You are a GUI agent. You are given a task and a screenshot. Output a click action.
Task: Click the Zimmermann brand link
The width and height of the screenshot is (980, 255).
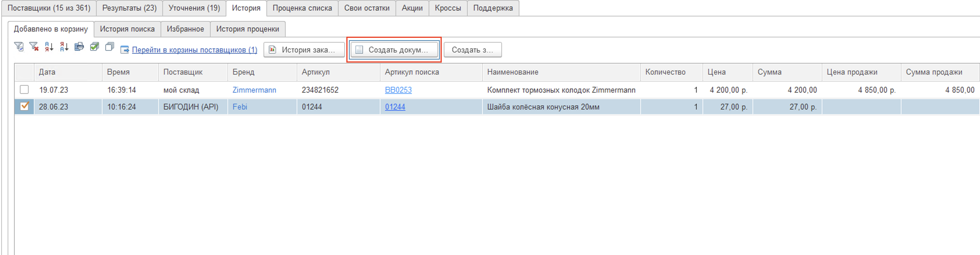(254, 90)
